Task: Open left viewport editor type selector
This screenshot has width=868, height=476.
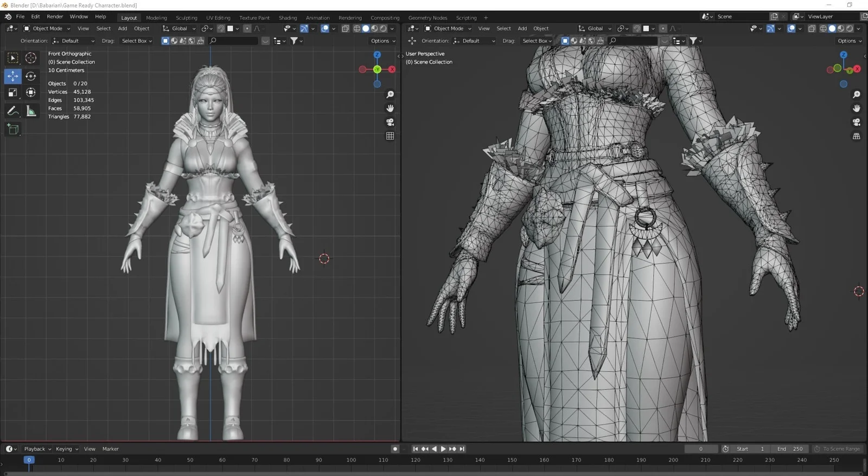Action: click(11, 28)
